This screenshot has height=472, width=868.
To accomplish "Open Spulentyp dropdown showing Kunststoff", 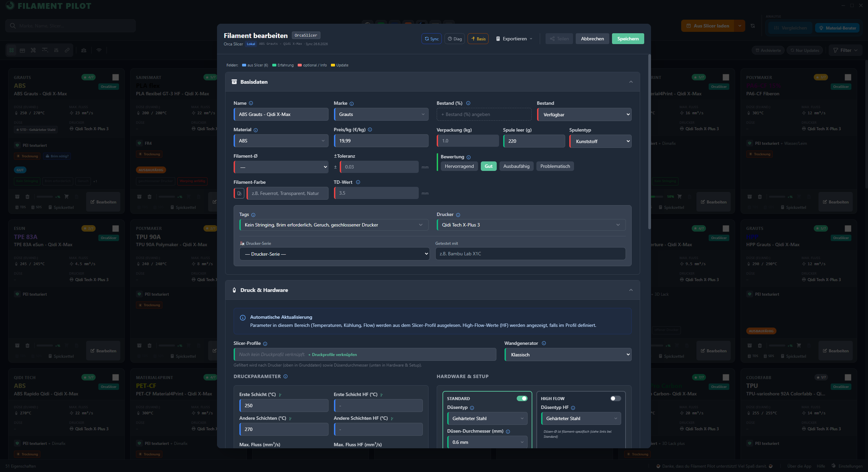I will click(600, 141).
